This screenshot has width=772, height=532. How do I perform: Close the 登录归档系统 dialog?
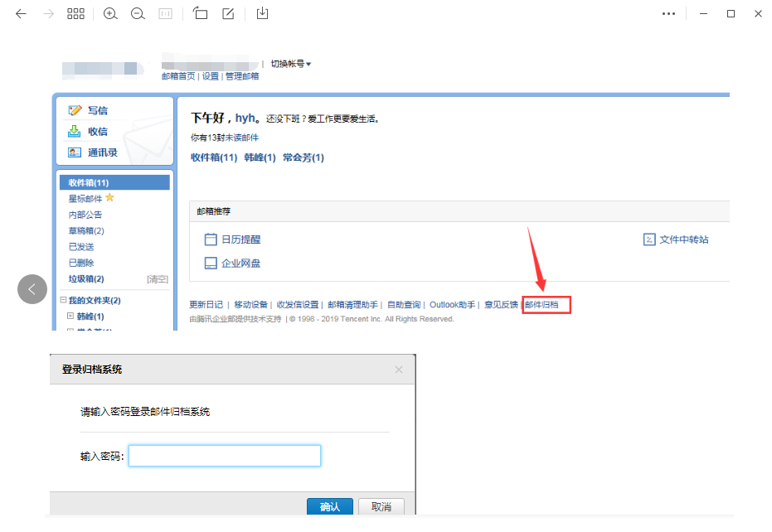click(399, 370)
